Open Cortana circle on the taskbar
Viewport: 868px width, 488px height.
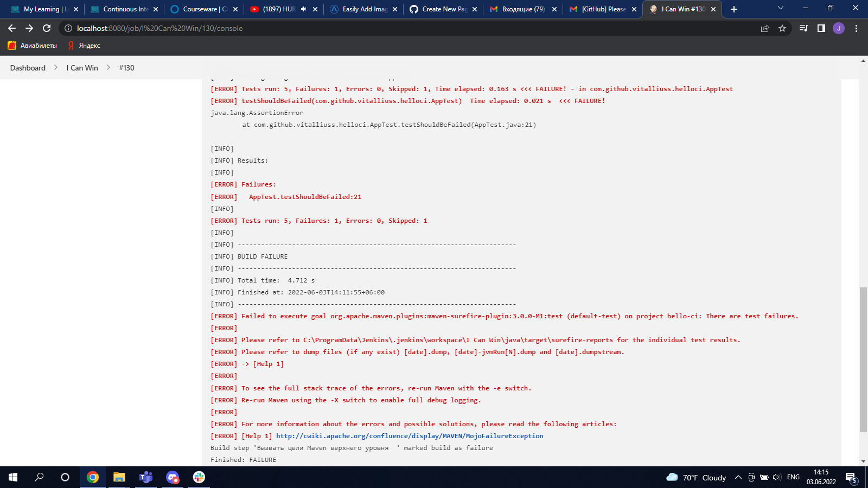tap(65, 477)
